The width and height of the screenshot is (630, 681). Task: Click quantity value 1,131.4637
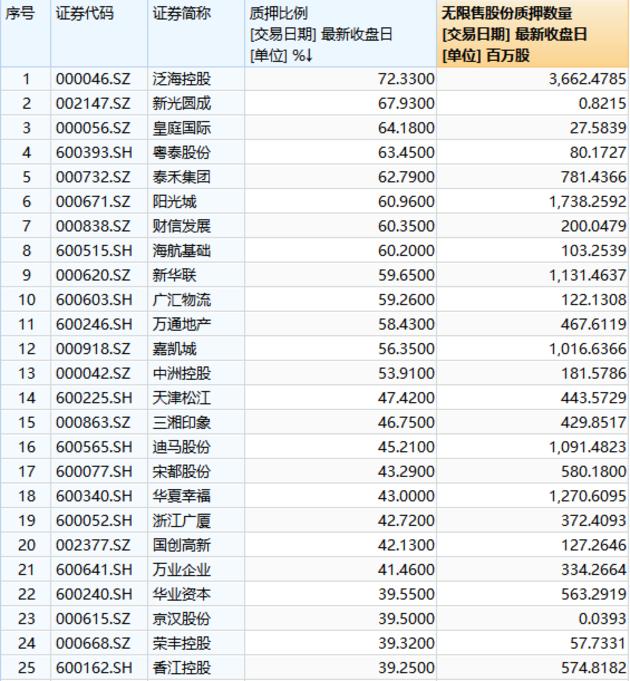(x=587, y=275)
